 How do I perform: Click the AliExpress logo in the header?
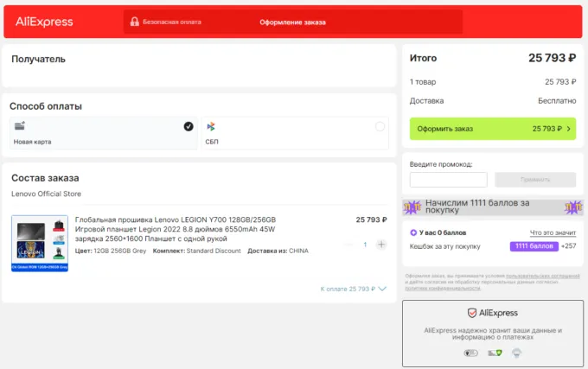click(x=44, y=22)
